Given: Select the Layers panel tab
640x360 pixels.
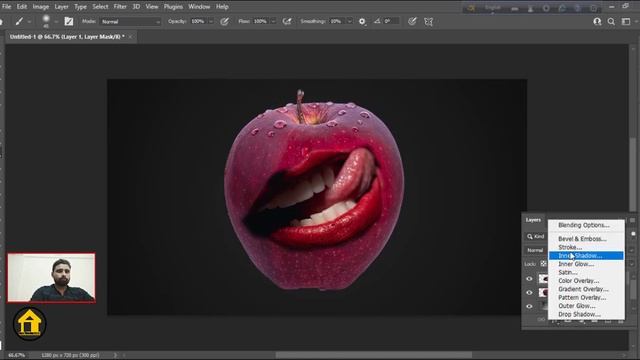Looking at the screenshot, I should click(533, 220).
